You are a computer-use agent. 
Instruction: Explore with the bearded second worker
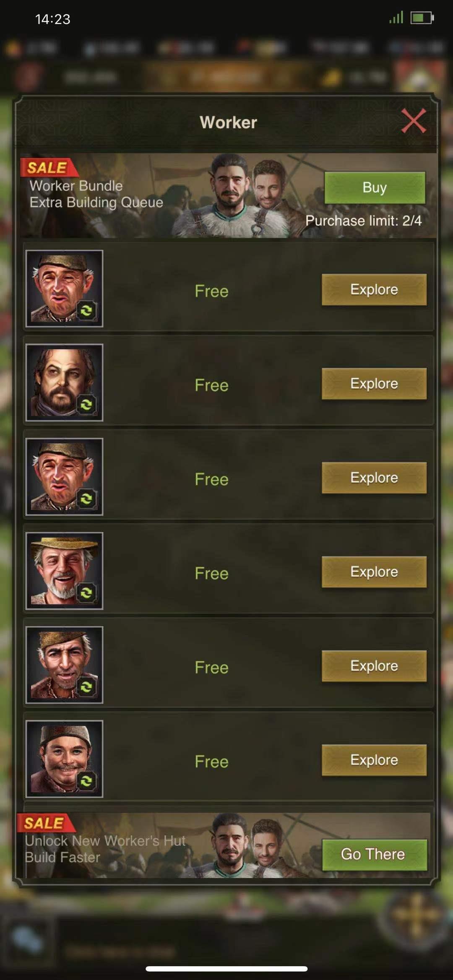(374, 383)
